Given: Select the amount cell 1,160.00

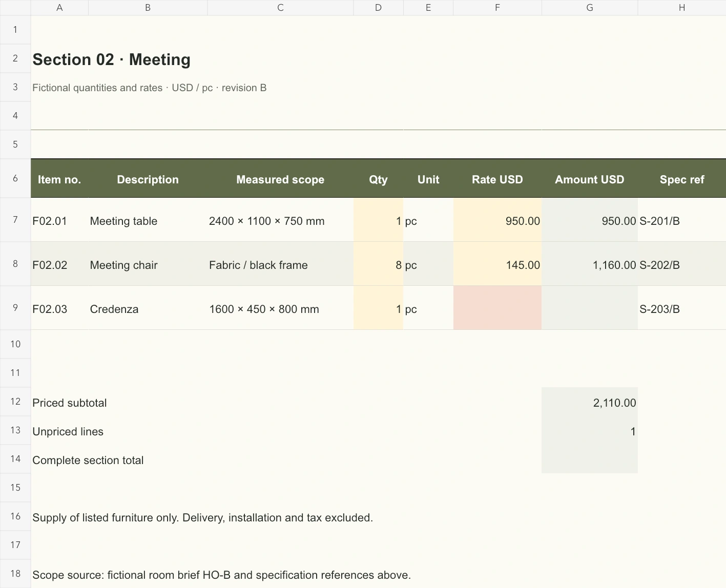Looking at the screenshot, I should point(590,264).
